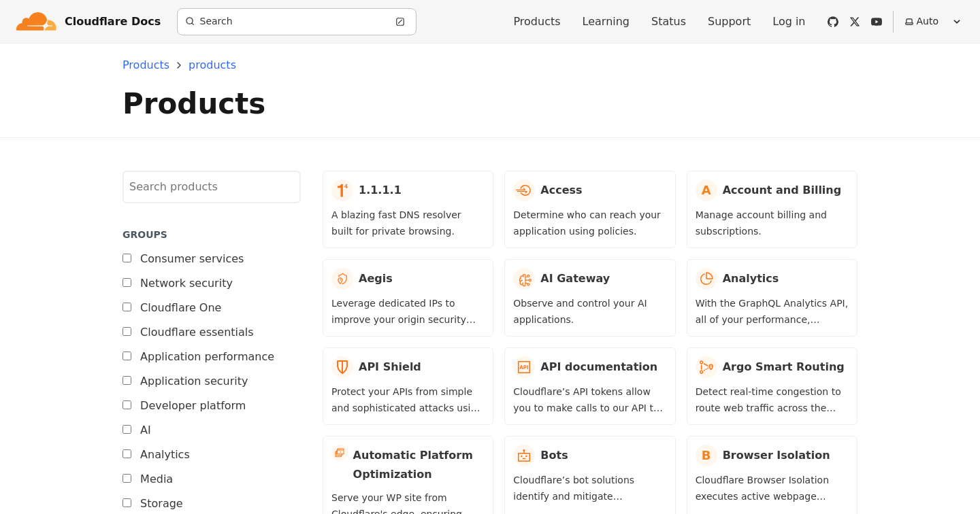Click the Products breadcrumb link
This screenshot has width=980, height=514.
146,65
